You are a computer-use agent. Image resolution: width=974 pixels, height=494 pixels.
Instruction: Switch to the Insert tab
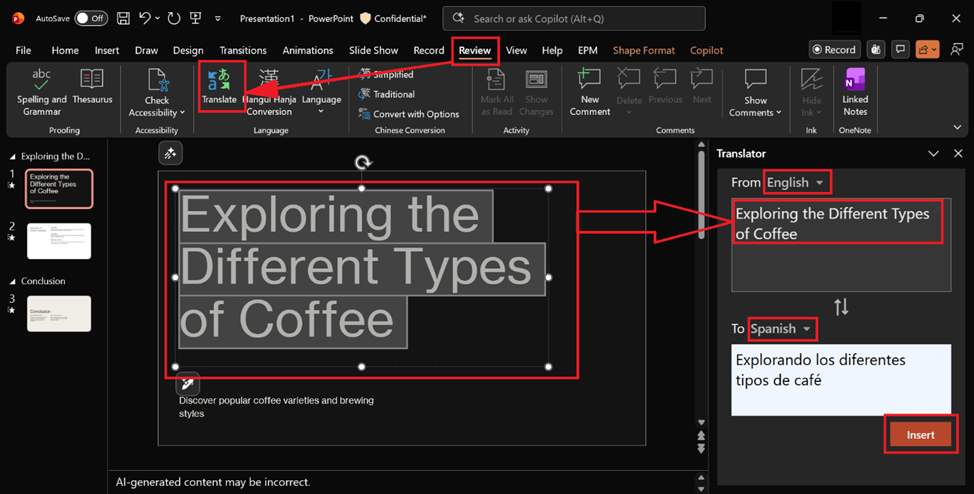[x=107, y=50]
